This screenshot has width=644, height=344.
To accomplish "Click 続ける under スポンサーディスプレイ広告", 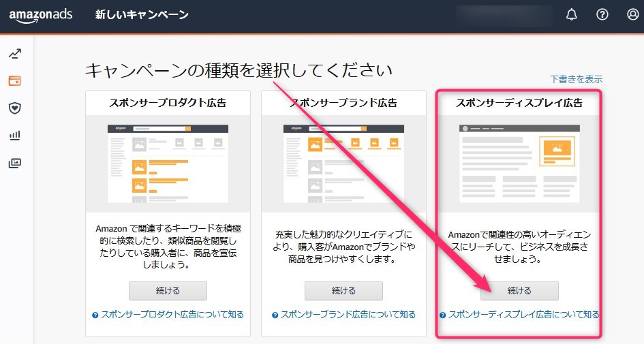I will coord(519,291).
